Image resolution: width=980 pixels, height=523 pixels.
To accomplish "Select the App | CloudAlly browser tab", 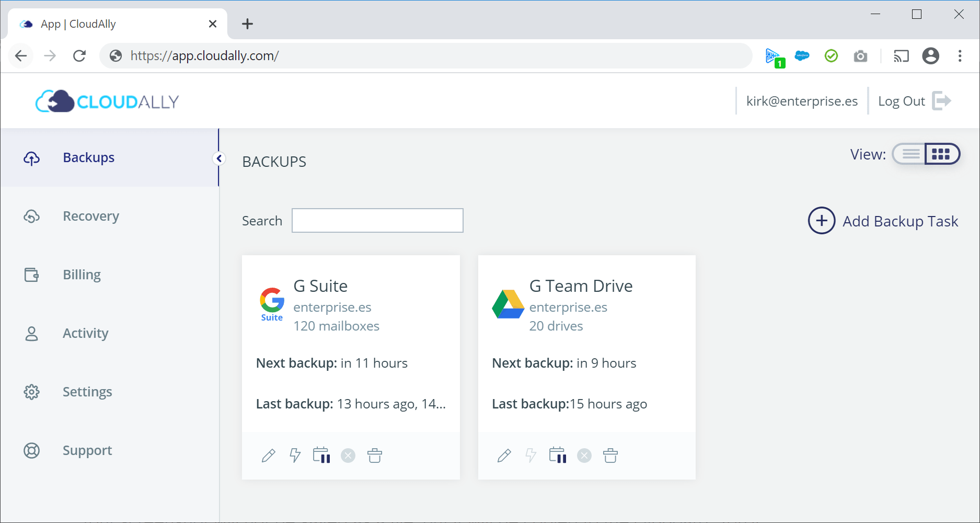I will click(118, 24).
